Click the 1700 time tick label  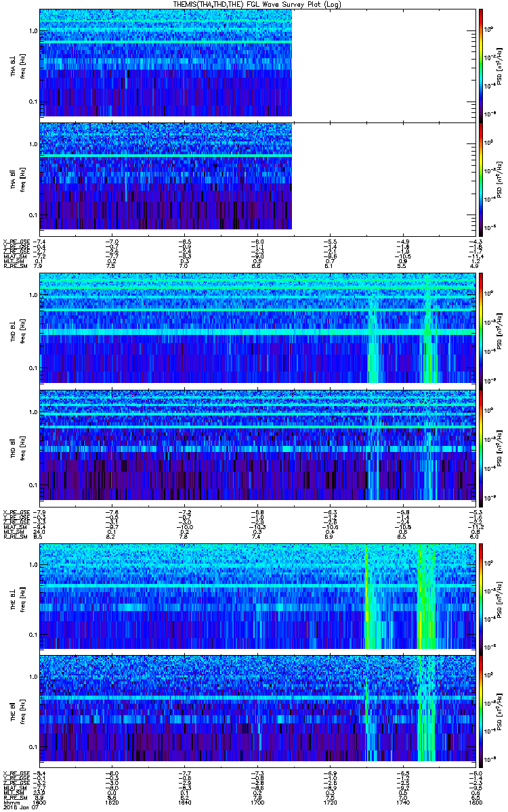(x=257, y=802)
